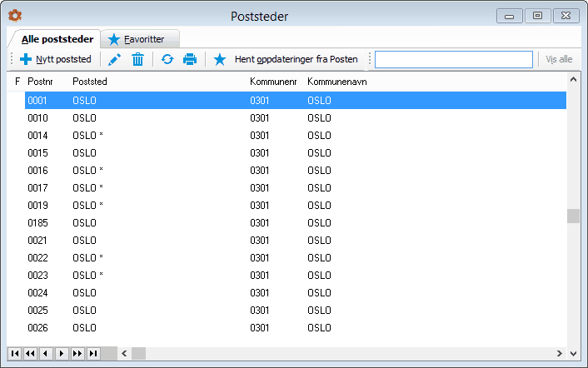Click the trash can delete icon

click(x=137, y=59)
